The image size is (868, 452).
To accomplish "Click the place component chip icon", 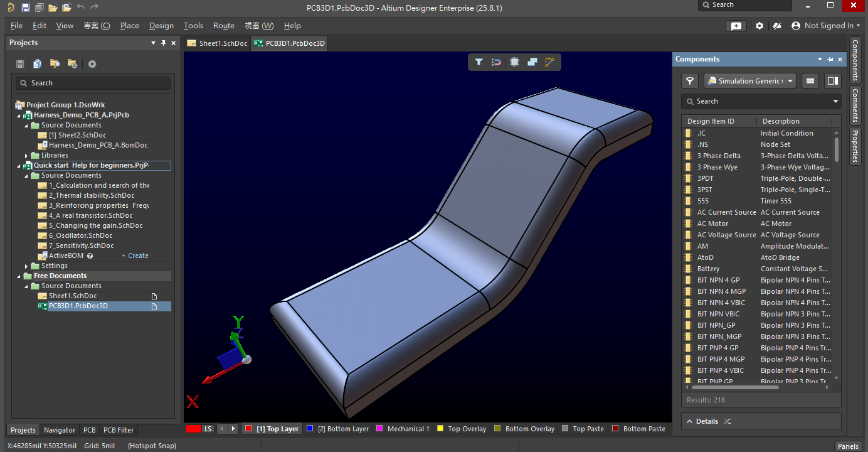I will [x=514, y=62].
